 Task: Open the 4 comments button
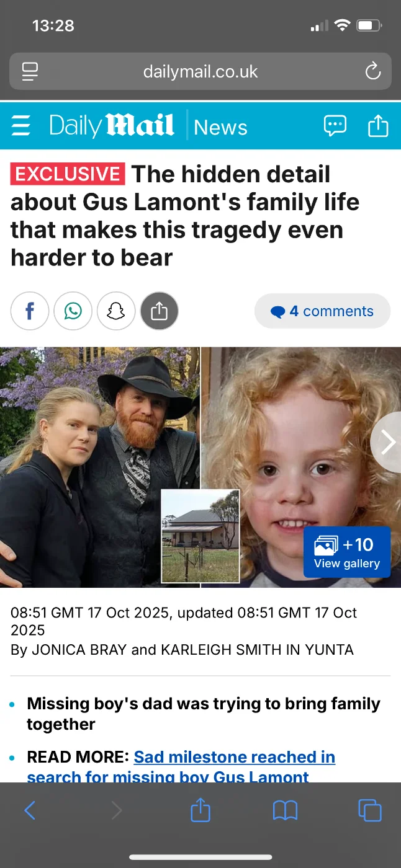pyautogui.click(x=322, y=311)
